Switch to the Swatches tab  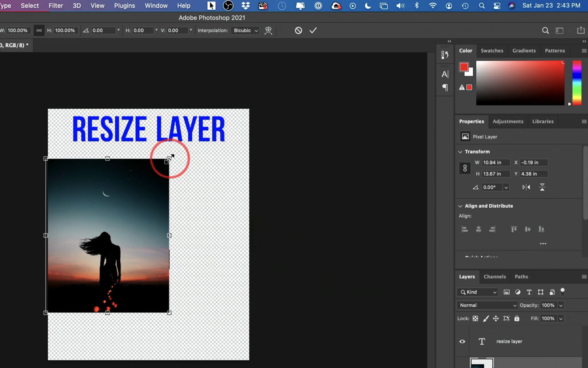492,51
